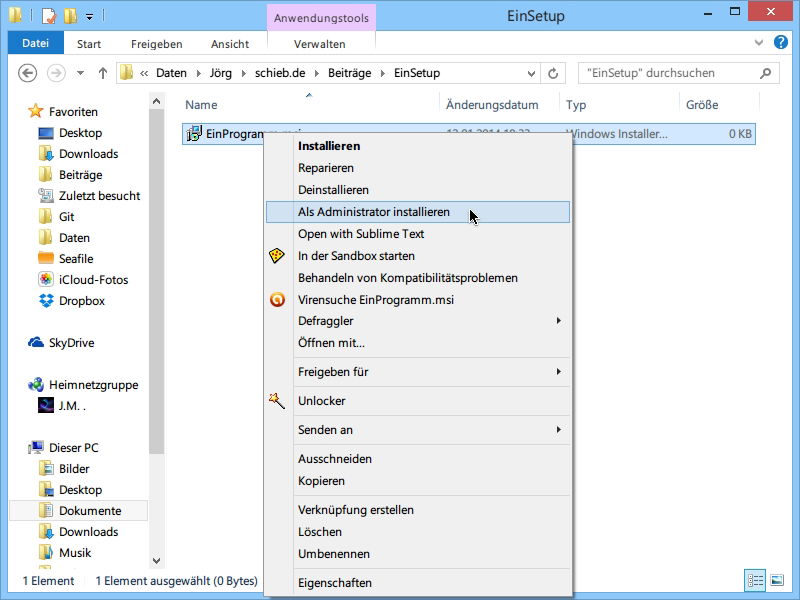Click the Unlocker wand icon
The image size is (800, 600).
pos(277,401)
